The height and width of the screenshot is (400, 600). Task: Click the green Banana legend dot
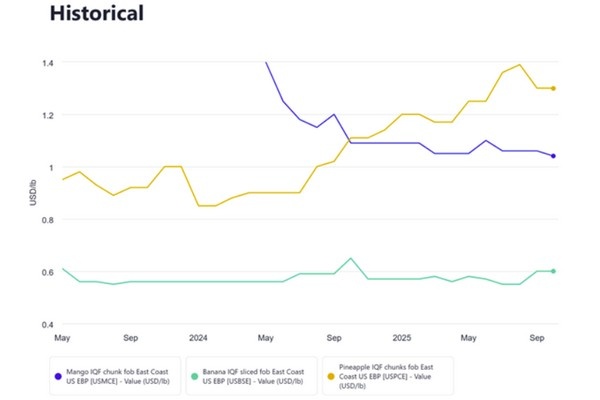193,374
